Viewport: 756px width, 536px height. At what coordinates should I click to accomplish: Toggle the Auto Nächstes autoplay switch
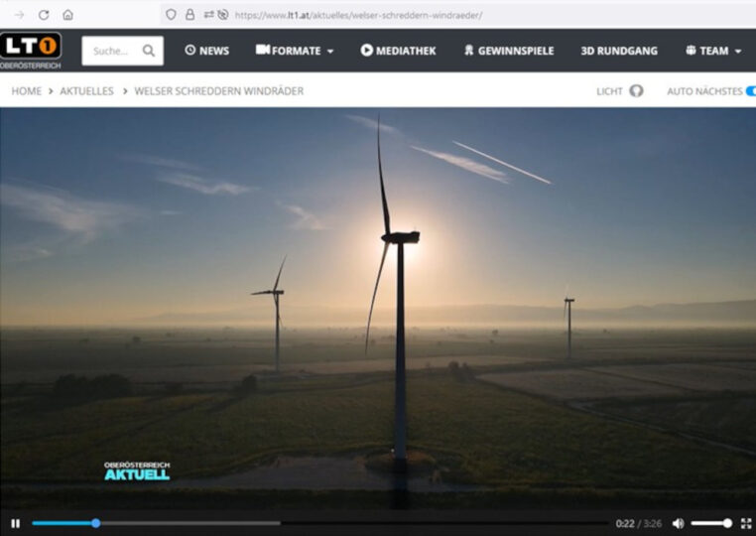tap(750, 91)
